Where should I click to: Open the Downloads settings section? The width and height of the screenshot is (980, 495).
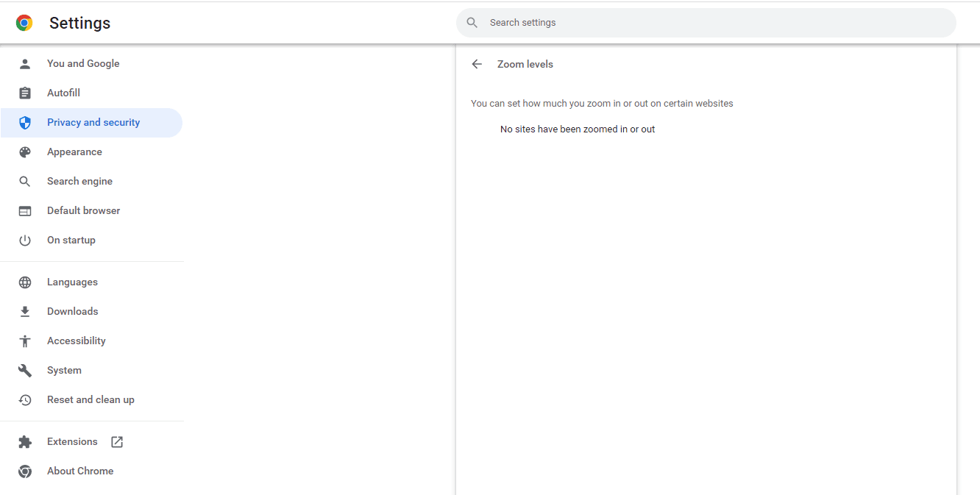pyautogui.click(x=72, y=311)
